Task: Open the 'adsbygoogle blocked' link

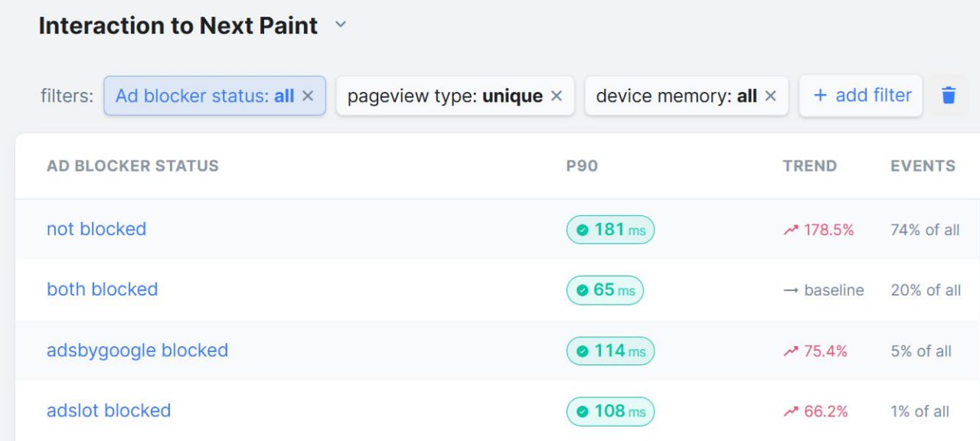Action: tap(137, 351)
